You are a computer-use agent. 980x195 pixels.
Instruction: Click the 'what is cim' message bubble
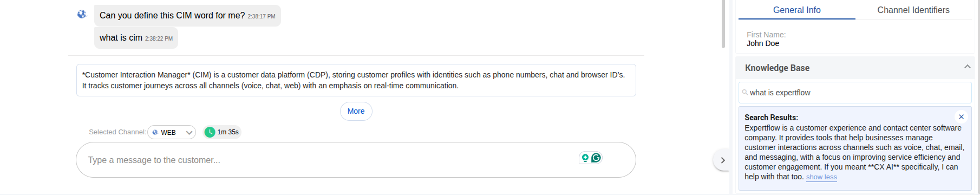136,38
